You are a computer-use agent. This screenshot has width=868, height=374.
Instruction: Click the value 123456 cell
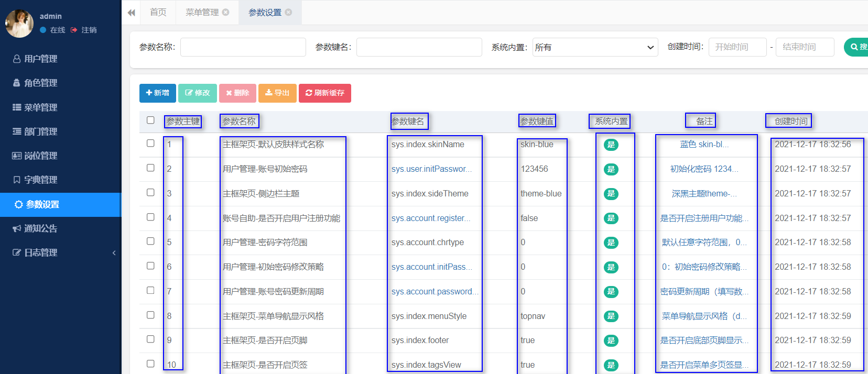click(534, 169)
